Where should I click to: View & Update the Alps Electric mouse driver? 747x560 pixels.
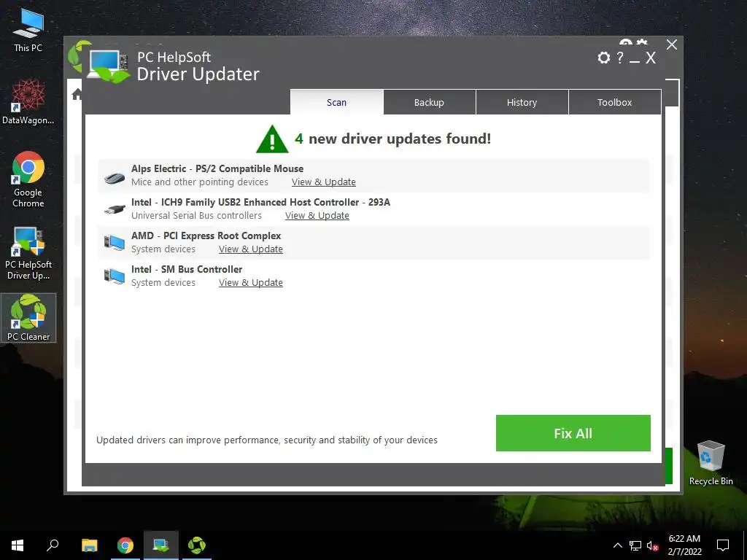tap(323, 182)
